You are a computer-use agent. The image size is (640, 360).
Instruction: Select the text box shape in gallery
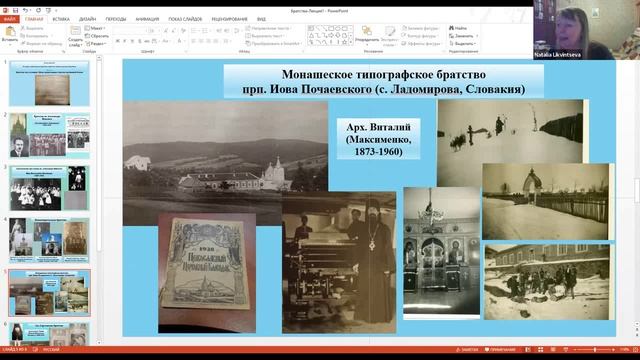[311, 29]
